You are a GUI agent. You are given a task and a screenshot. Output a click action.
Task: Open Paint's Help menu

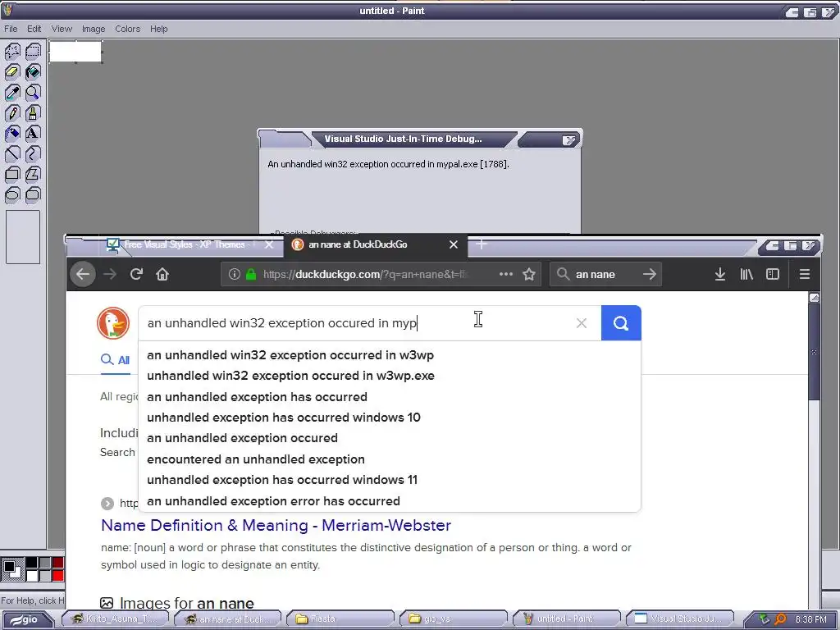pos(158,29)
